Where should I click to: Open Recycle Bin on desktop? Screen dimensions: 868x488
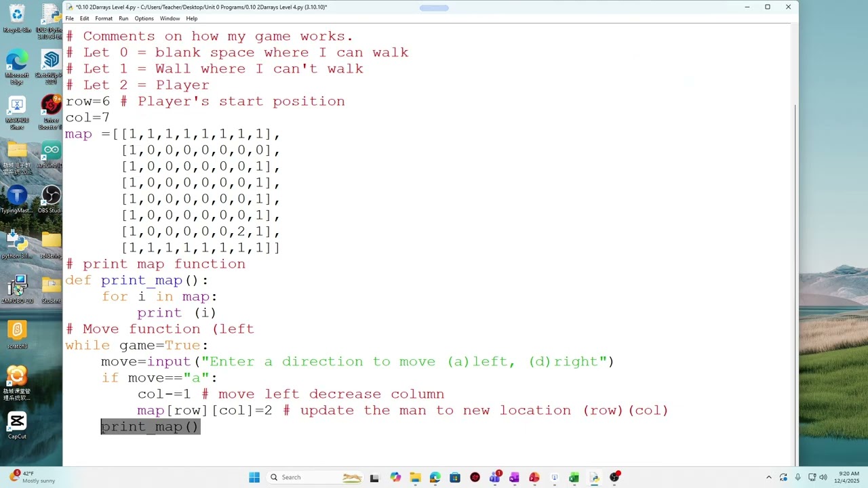point(17,18)
